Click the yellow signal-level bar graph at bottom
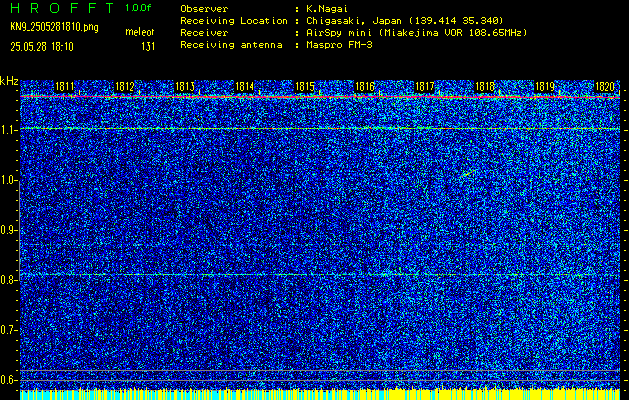Screen dimensions: 629x400 pos(320,394)
